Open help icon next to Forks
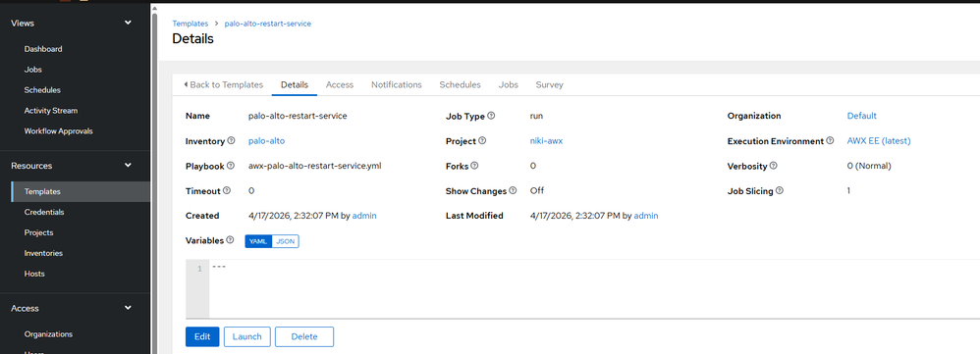Viewport: 980px width, 354px height. click(474, 166)
